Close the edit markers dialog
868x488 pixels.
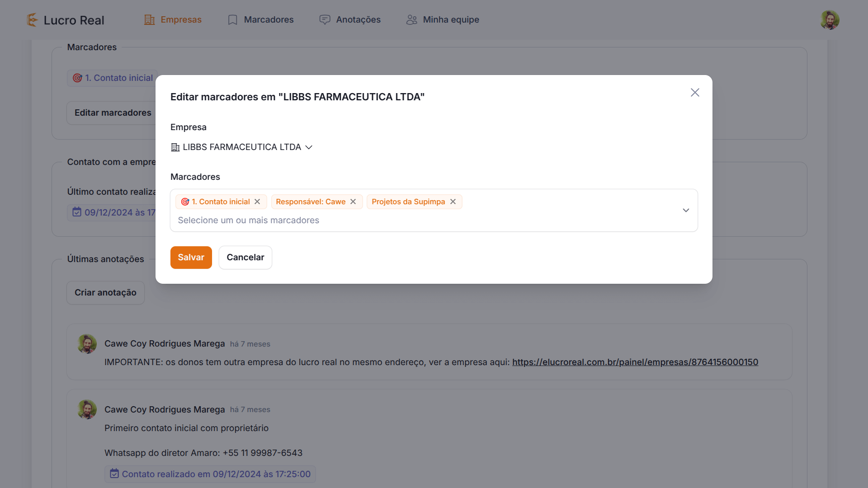tap(695, 93)
